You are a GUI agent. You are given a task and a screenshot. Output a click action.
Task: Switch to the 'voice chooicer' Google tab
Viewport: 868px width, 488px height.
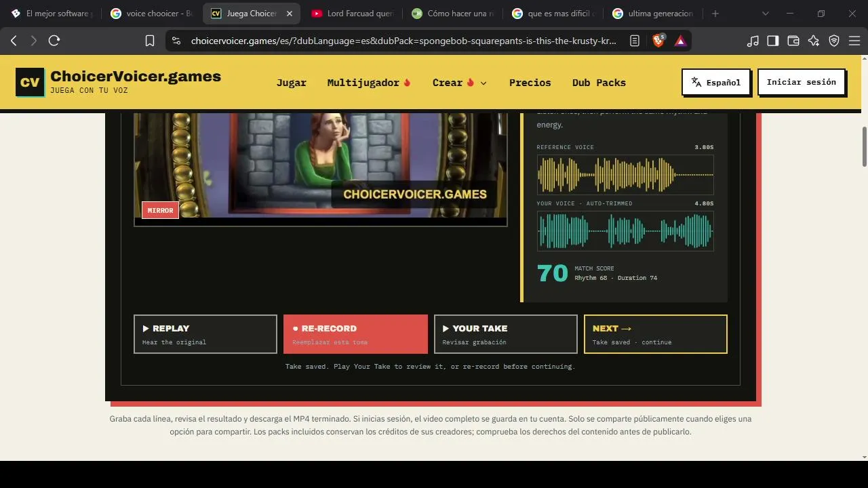click(152, 14)
